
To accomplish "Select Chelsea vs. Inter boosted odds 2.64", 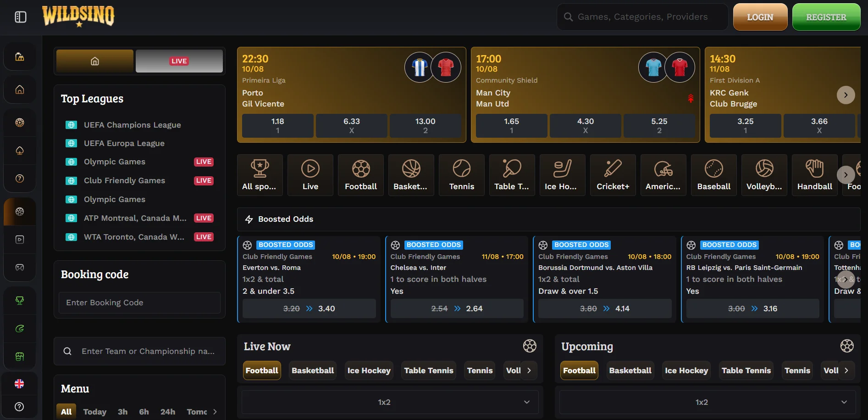I will pyautogui.click(x=457, y=308).
